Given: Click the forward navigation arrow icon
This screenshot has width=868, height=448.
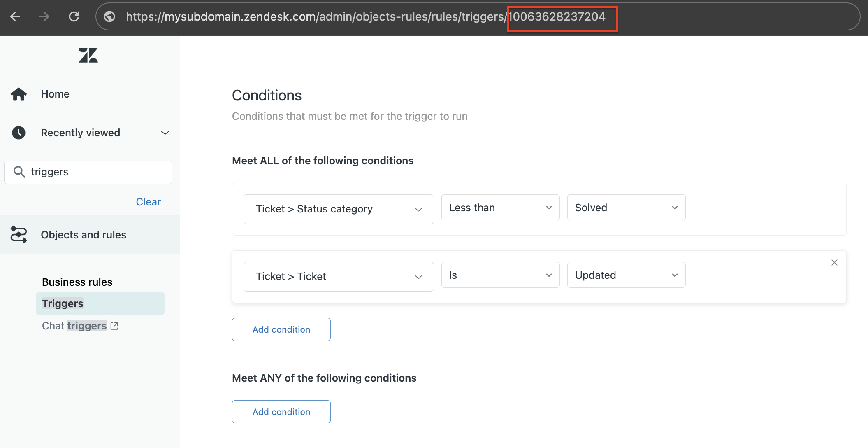Looking at the screenshot, I should pyautogui.click(x=44, y=16).
